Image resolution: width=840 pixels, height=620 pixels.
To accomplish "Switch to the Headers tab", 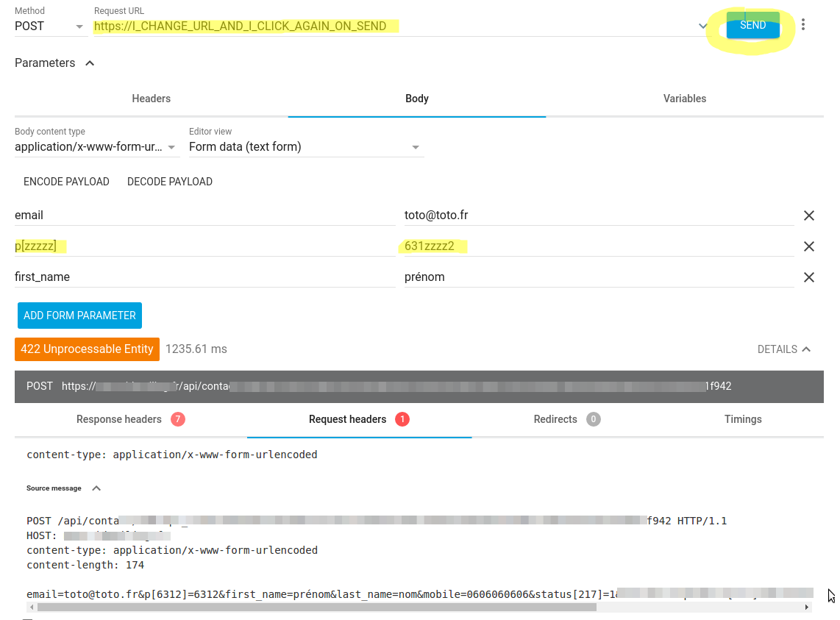I will (x=151, y=99).
